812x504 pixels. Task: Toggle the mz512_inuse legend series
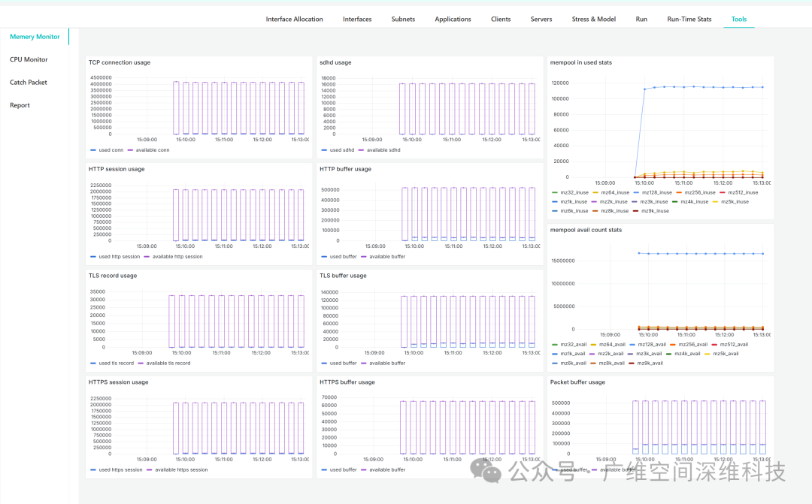pyautogui.click(x=739, y=192)
